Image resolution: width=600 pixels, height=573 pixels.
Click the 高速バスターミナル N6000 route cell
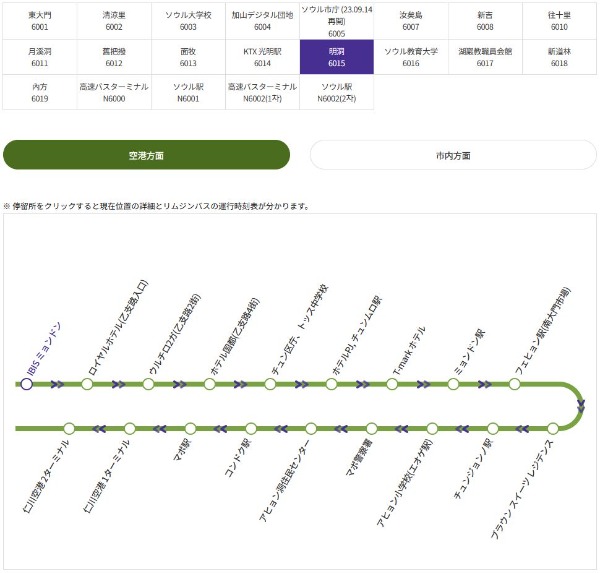click(x=114, y=93)
